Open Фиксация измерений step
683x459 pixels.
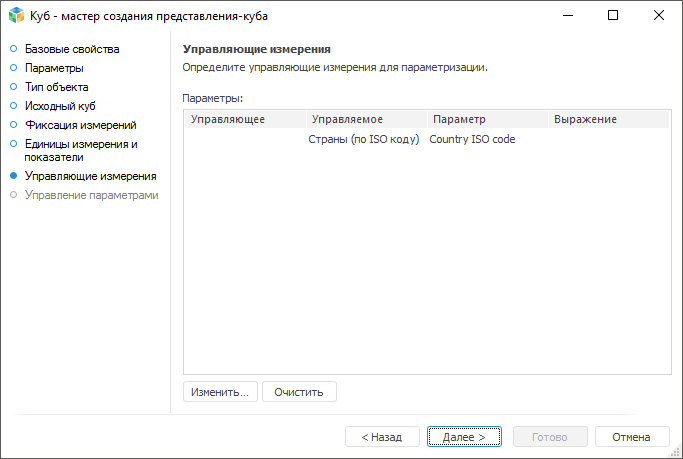click(80, 125)
